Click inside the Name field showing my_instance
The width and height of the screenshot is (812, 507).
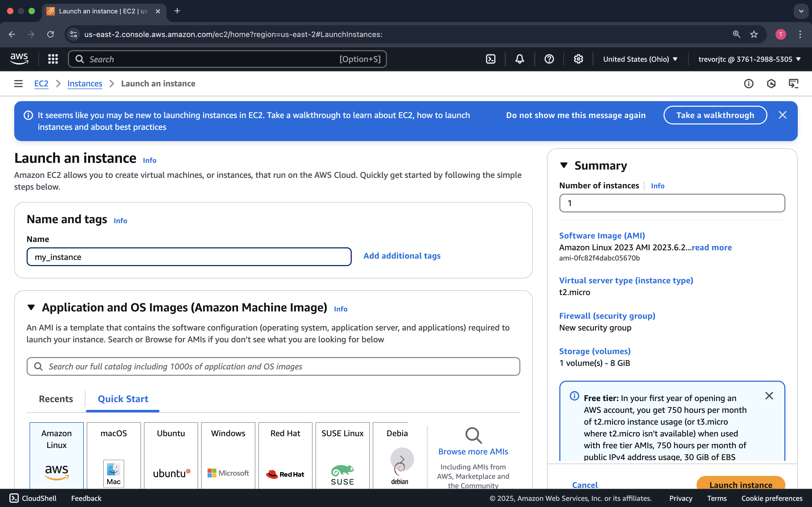pos(189,256)
